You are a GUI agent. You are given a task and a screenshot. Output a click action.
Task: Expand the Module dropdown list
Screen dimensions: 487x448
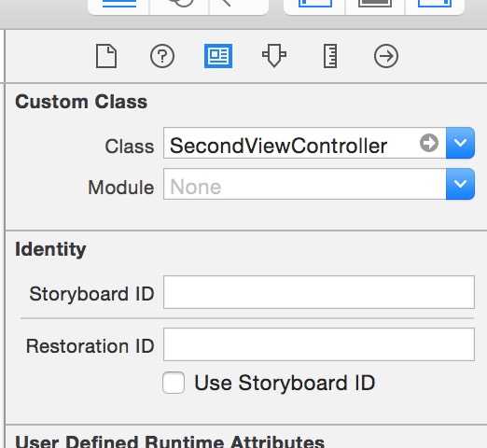pyautogui.click(x=460, y=184)
